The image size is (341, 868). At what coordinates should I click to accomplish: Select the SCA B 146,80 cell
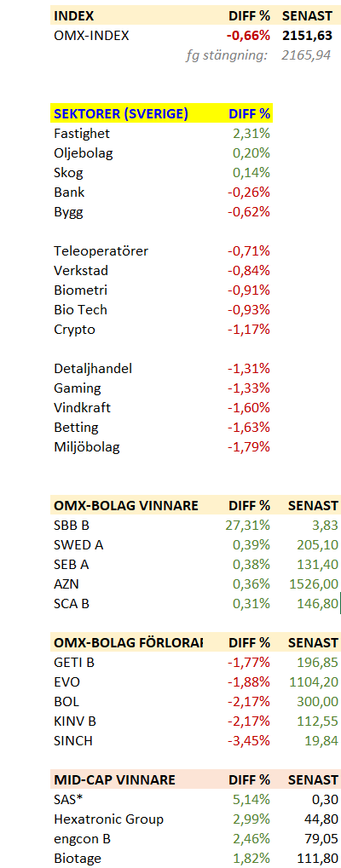pos(318,604)
